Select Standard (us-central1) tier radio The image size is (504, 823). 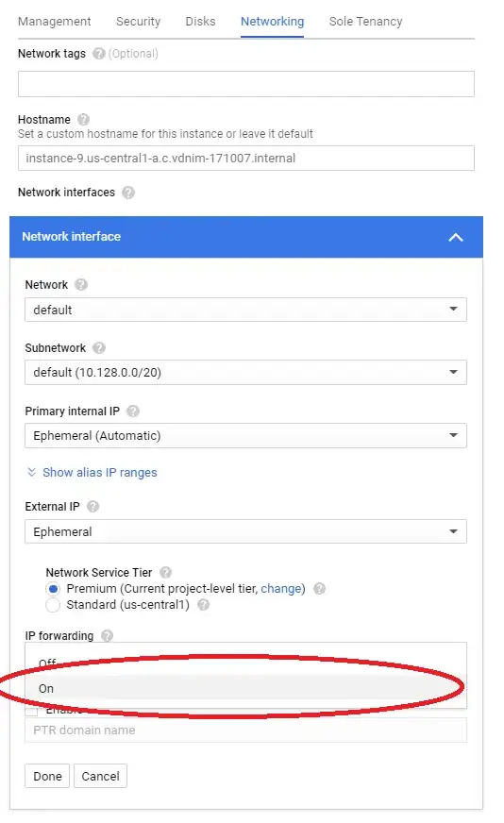click(x=53, y=605)
